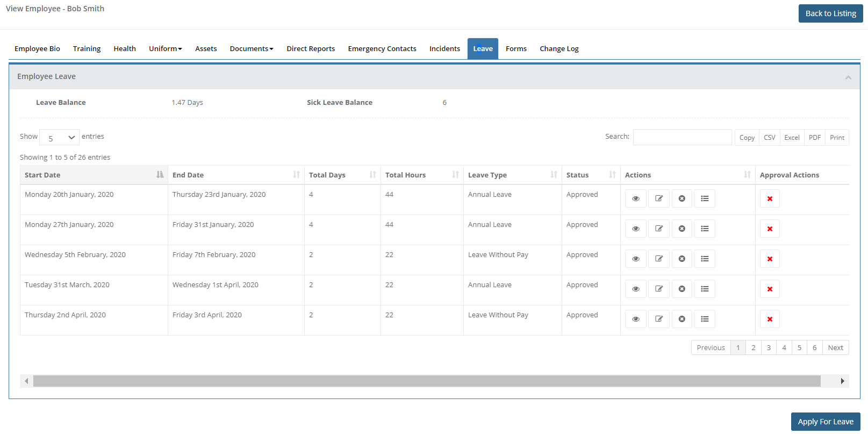Go to Next page of entries
Screen dimensions: 868x434
click(x=835, y=347)
